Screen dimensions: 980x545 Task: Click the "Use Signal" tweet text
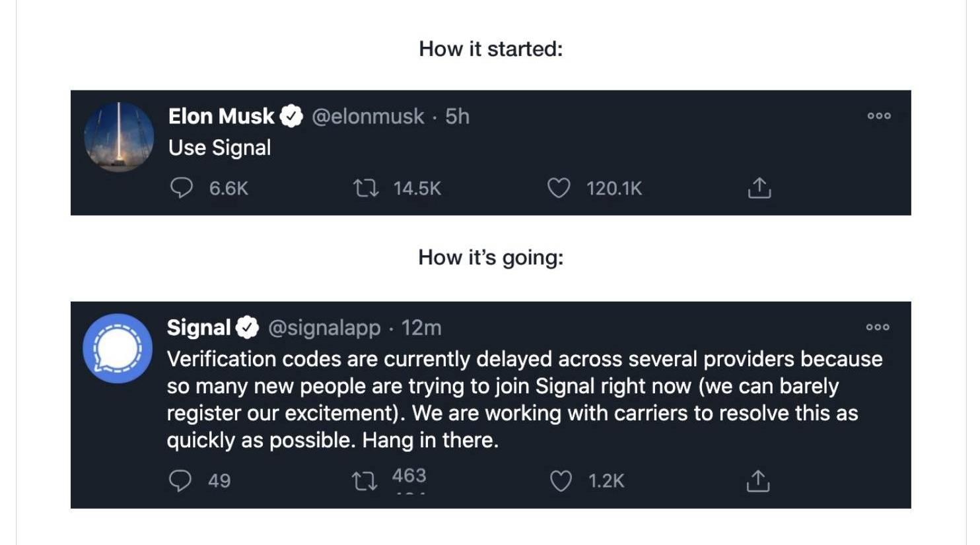coord(220,148)
